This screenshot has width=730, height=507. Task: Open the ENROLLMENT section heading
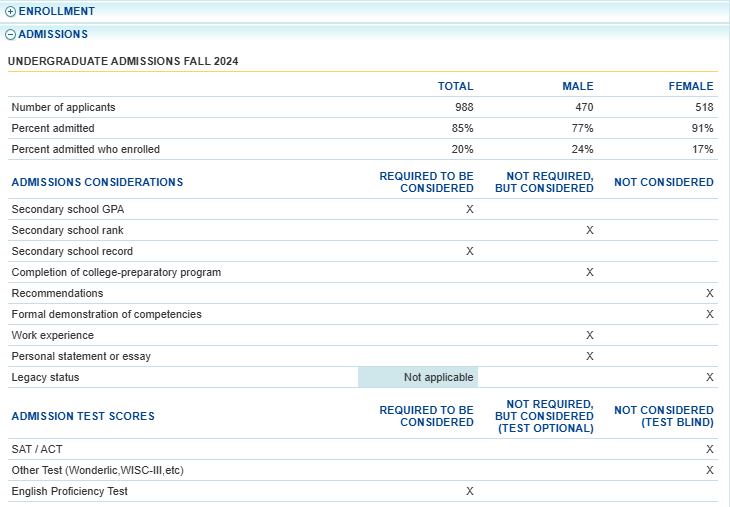pos(56,11)
